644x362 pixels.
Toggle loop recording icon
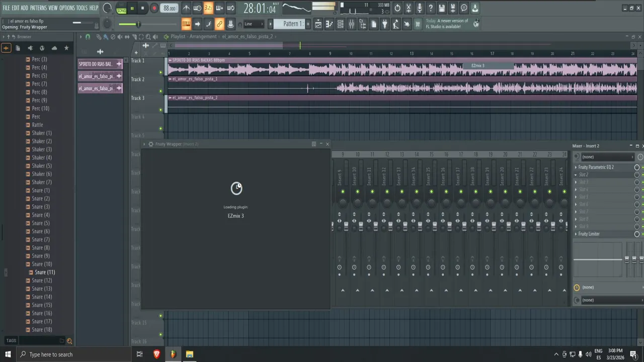230,8
